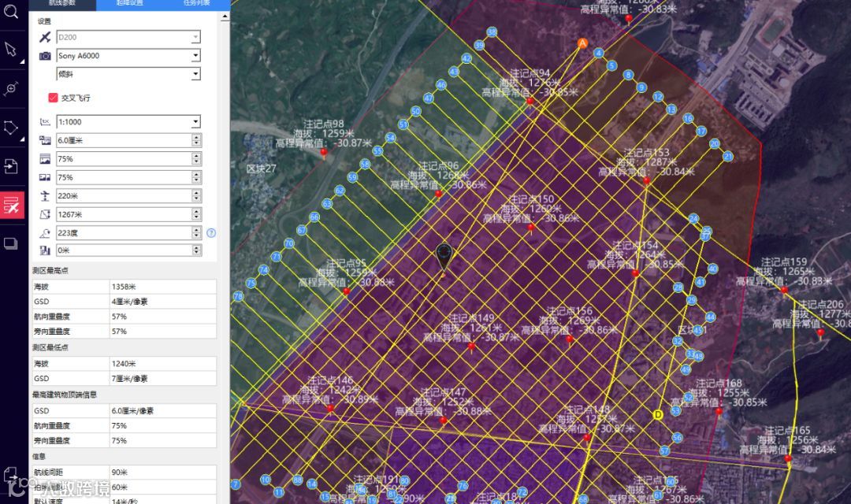Select waypoint 78 on the map
This screenshot has height=504, width=851.
pyautogui.click(x=238, y=296)
